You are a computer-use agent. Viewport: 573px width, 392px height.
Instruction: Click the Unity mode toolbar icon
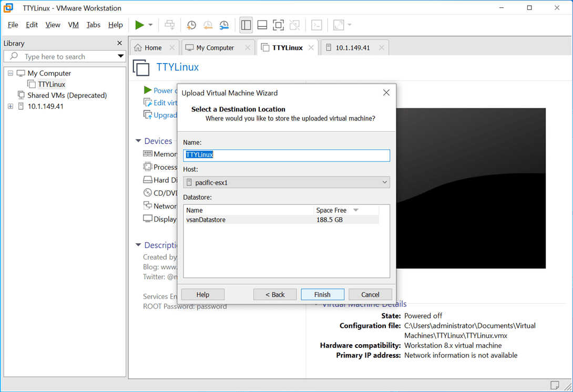pyautogui.click(x=294, y=25)
